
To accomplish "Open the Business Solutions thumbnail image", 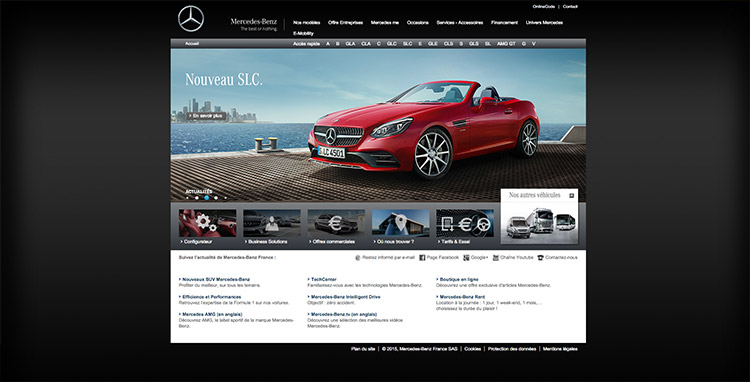I will click(x=272, y=223).
